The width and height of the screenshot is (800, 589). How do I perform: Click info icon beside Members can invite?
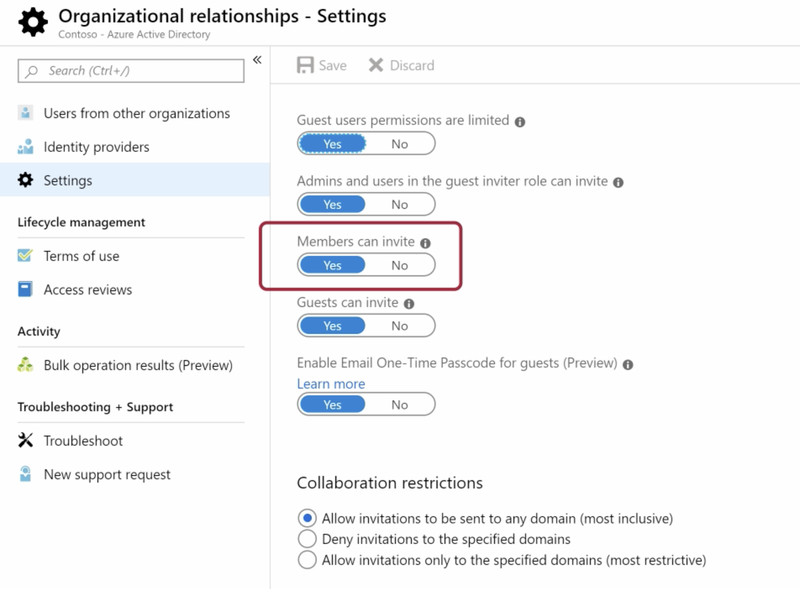(x=425, y=243)
